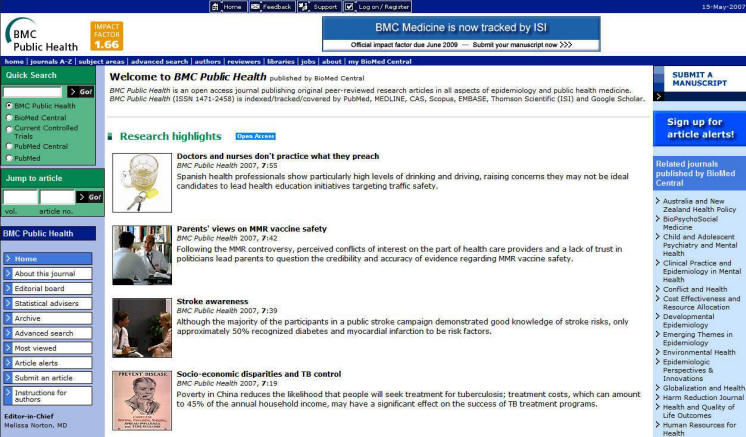Click the Home house icon in top bar
This screenshot has height=437, width=746.
pos(216,7)
